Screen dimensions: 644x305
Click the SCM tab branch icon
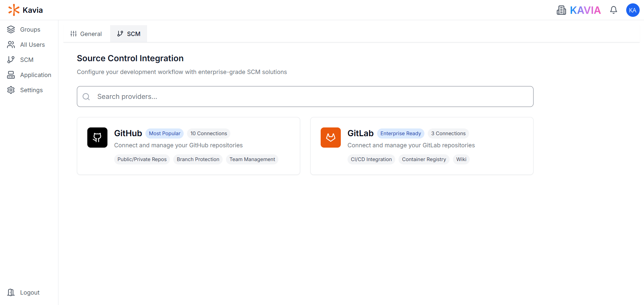(x=120, y=34)
